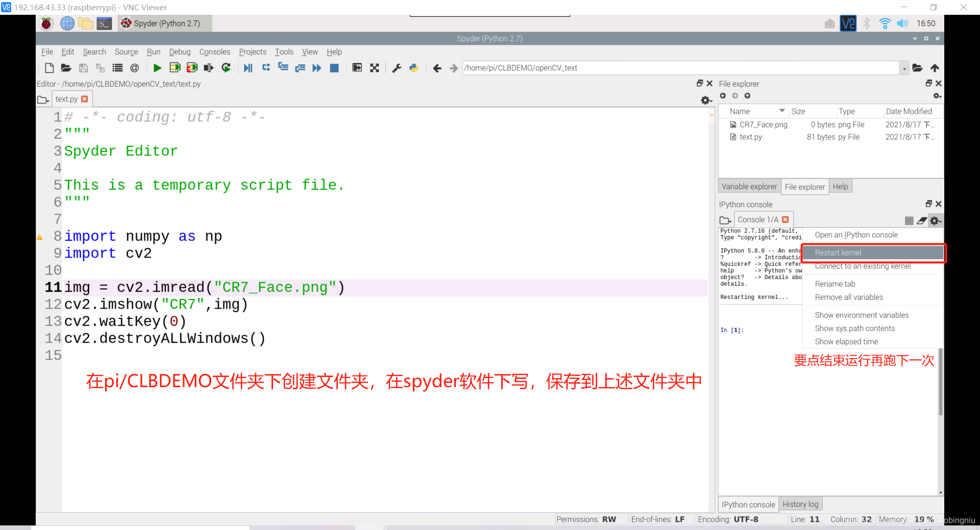980x530 pixels.
Task: Switch to the History log tab
Action: [800, 504]
